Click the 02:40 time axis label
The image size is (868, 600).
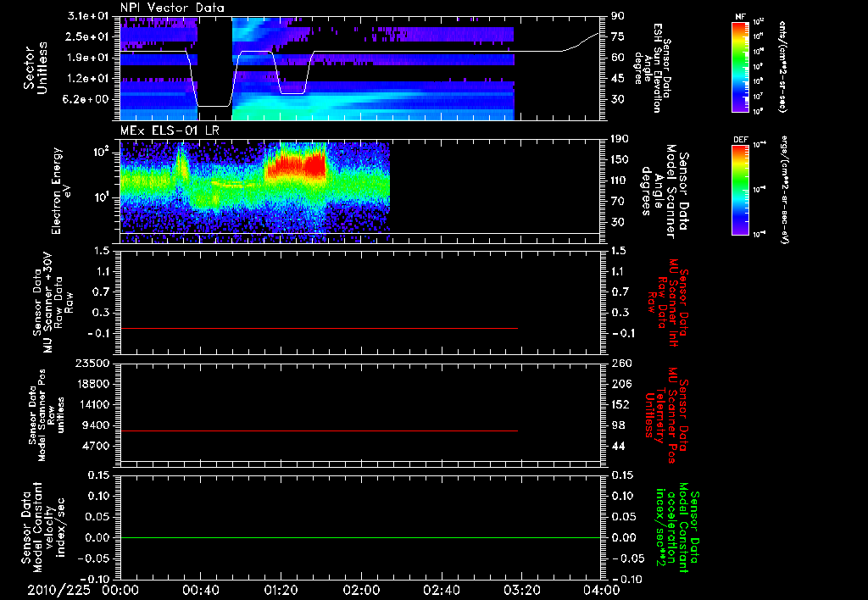click(x=441, y=591)
